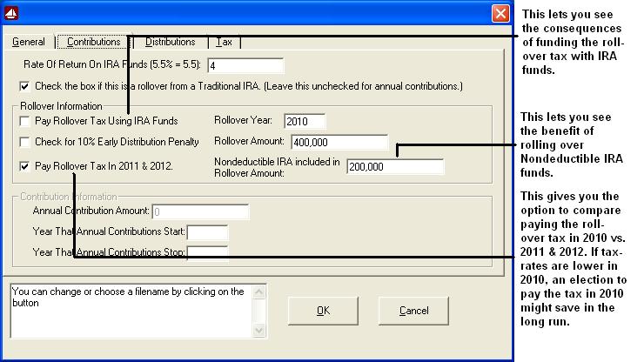The height and width of the screenshot is (362, 644).
Task: Click the Cancel button
Action: click(x=413, y=311)
